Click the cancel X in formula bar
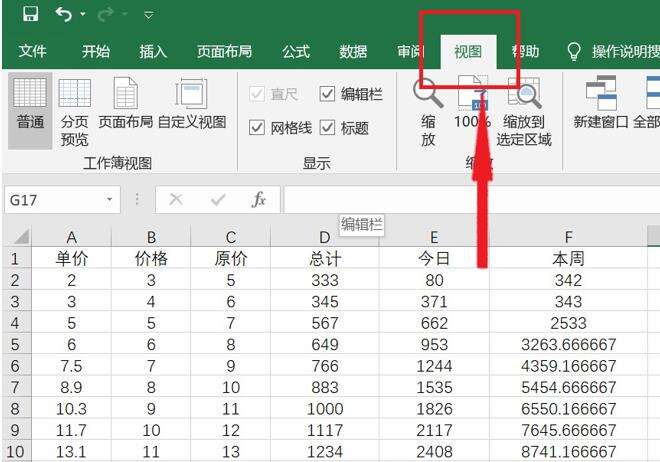The height and width of the screenshot is (462, 660). point(176,199)
